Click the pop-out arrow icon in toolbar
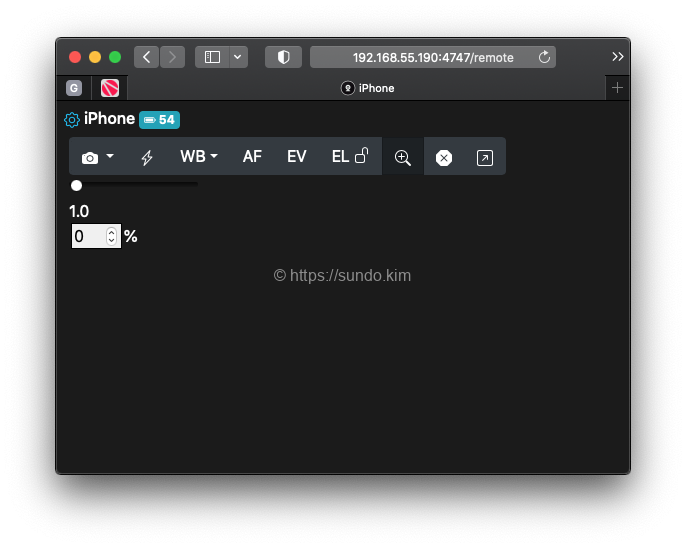Screen dimensions: 686x548 485,158
